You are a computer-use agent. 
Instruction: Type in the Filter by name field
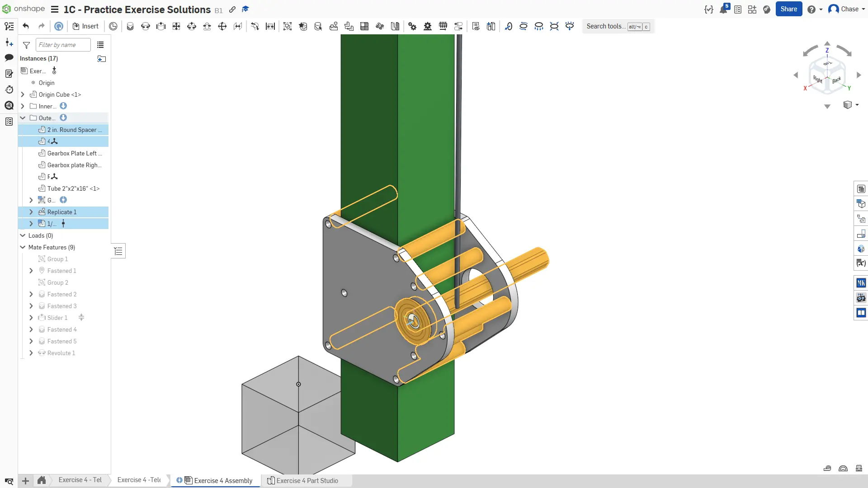(62, 45)
